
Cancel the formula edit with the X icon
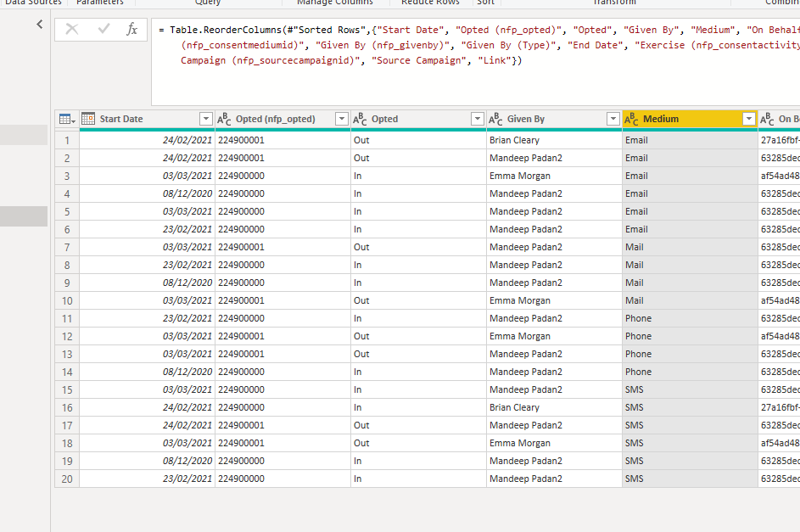pyautogui.click(x=72, y=29)
